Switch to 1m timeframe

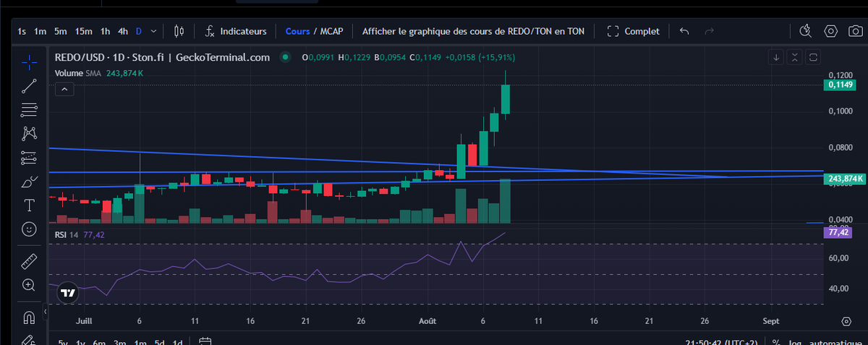click(x=41, y=31)
